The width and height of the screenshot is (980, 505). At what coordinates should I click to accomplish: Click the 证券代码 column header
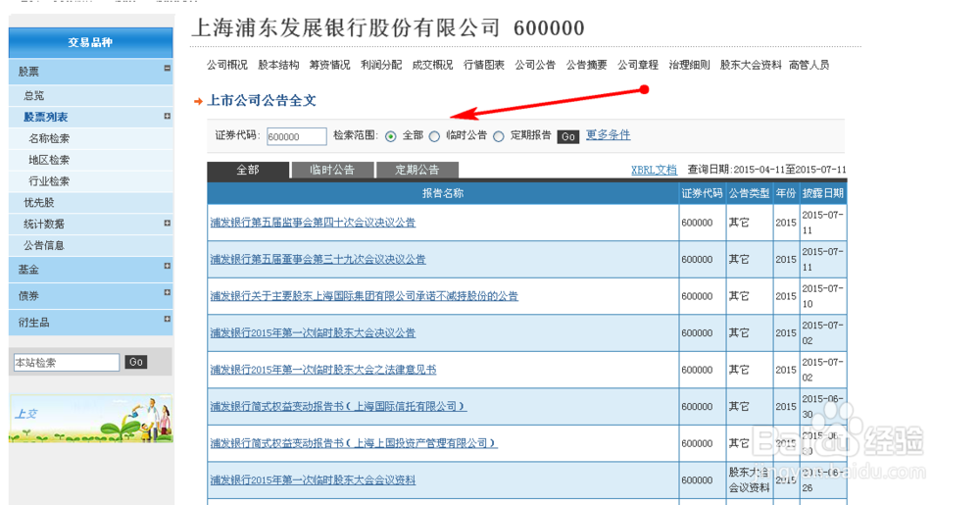pyautogui.click(x=702, y=194)
